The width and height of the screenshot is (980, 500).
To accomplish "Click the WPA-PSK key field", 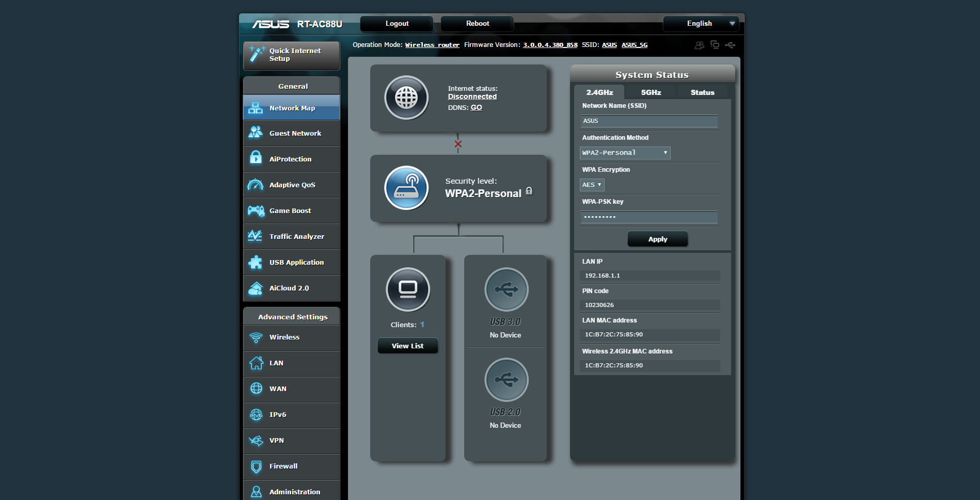I will [649, 217].
